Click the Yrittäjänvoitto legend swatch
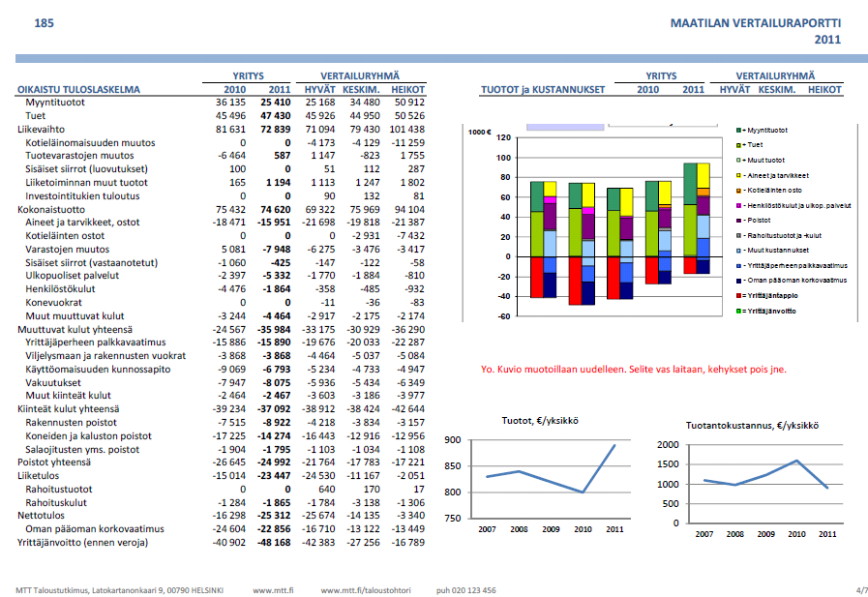This screenshot has height=597, width=868. pos(738,311)
